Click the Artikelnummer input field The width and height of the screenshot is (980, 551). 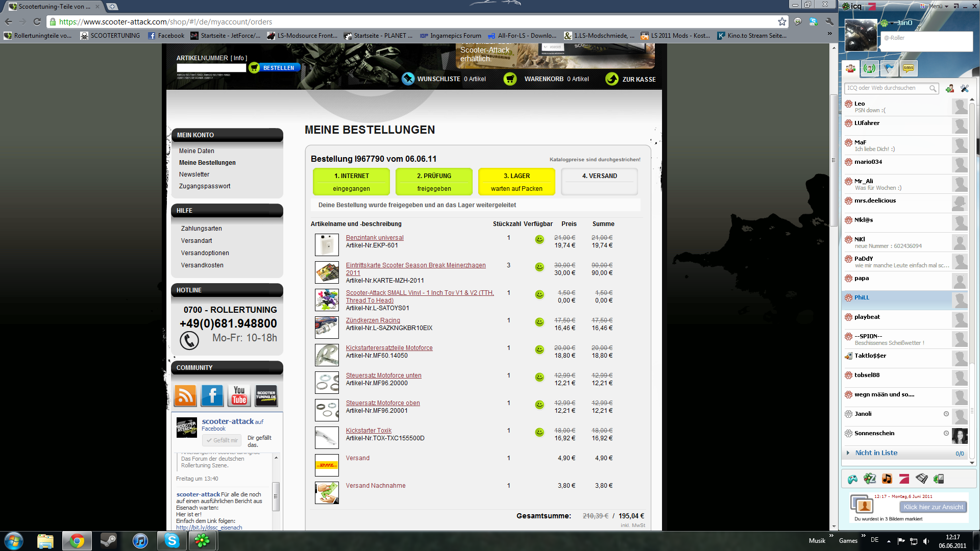(211, 68)
